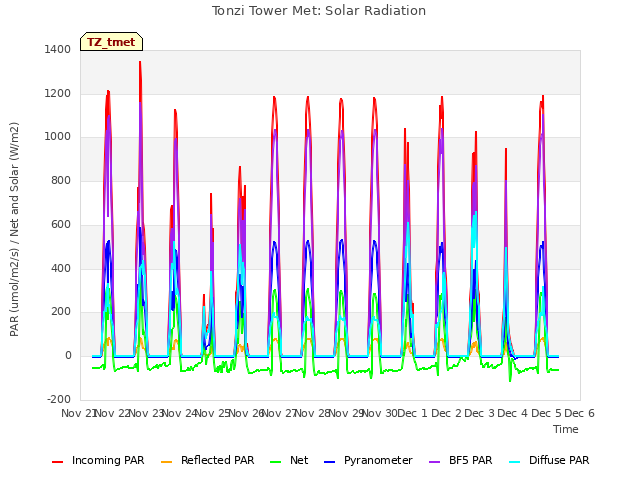
Task: Click the green Net legend swatch
Action: (276, 462)
